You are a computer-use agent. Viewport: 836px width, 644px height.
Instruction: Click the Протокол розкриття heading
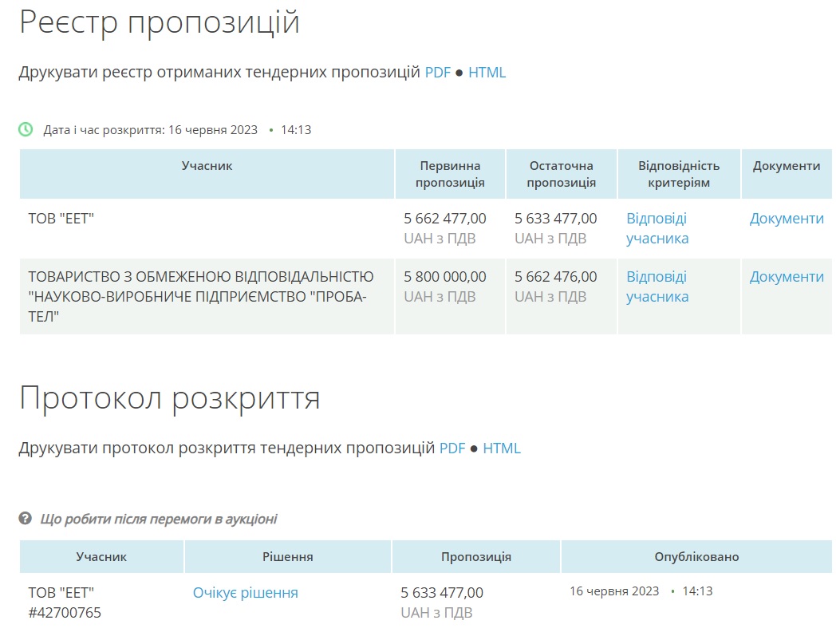pos(169,397)
